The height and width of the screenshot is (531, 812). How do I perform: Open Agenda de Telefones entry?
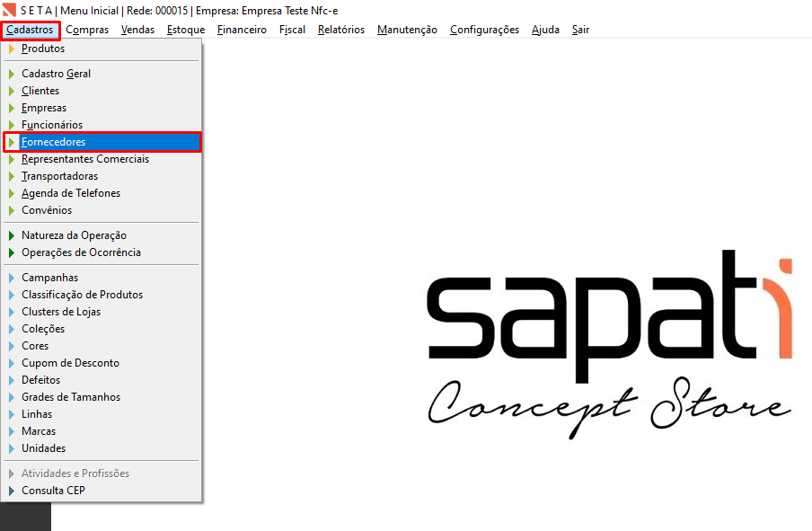pyautogui.click(x=101, y=193)
